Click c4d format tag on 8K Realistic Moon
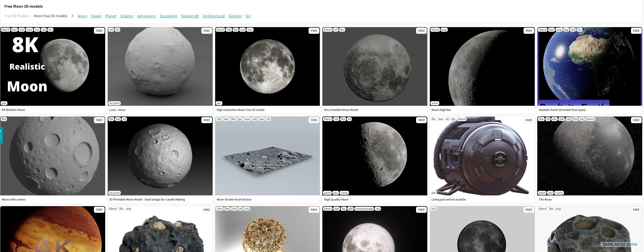Image resolution: width=644 pixels, height=252 pixels. 22,30
